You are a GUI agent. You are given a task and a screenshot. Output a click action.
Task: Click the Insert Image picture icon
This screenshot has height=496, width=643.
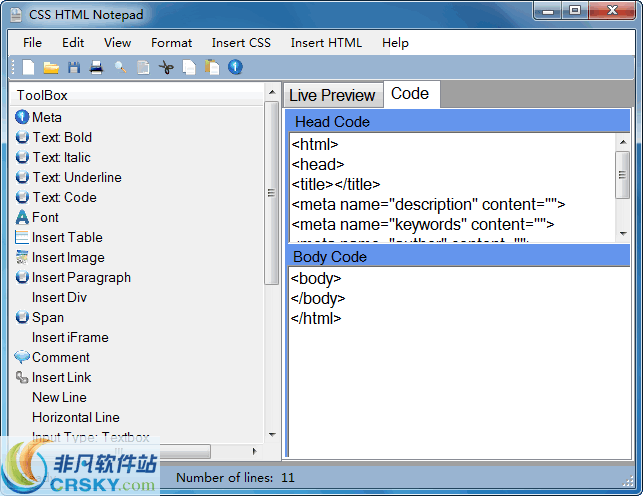(22, 257)
